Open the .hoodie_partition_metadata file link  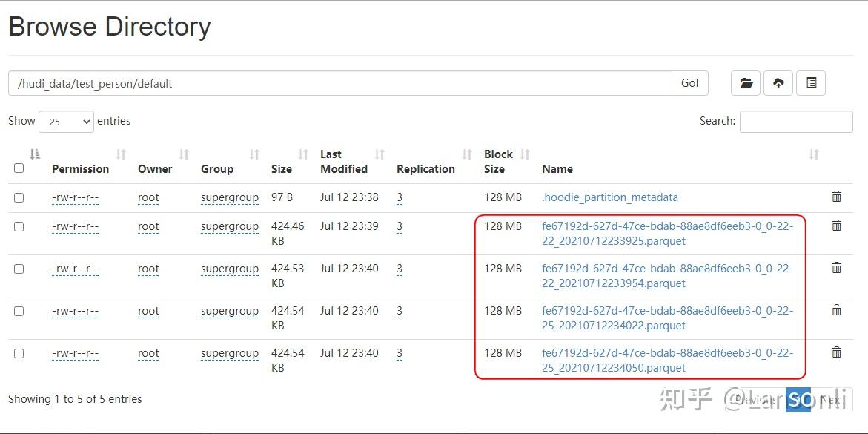tap(609, 197)
